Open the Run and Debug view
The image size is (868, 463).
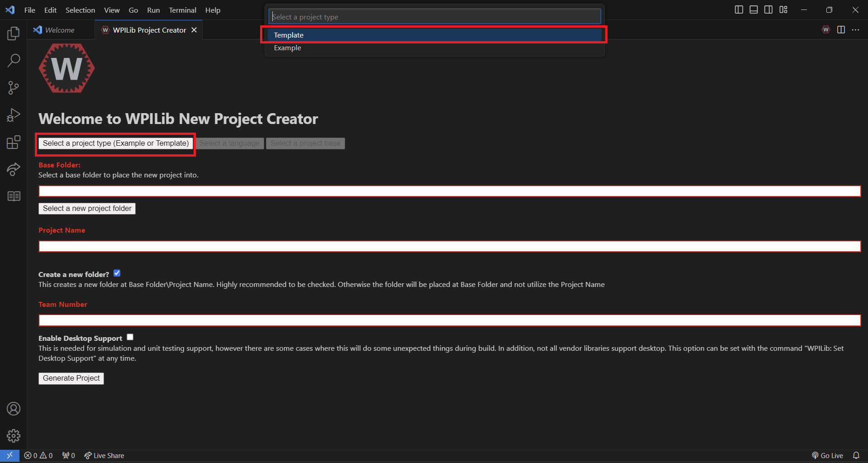(14, 115)
